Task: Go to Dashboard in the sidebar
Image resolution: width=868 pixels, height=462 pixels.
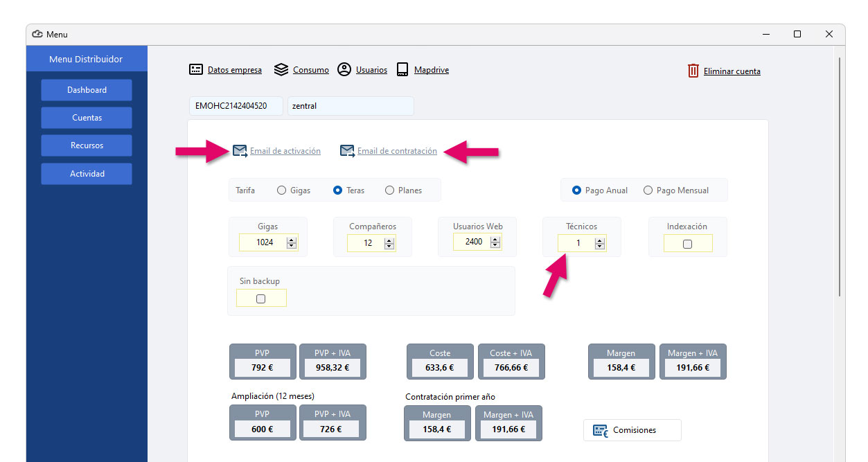Action: [x=87, y=90]
